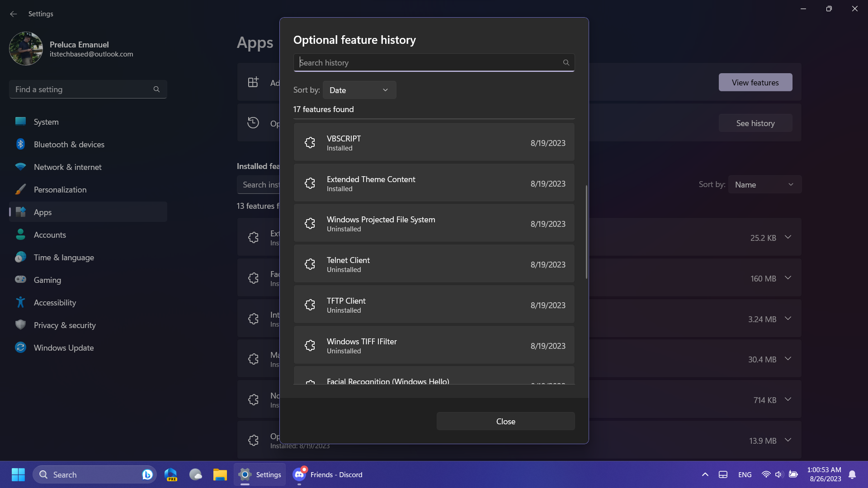Click the Bing chat icon in taskbar search
The width and height of the screenshot is (868, 488).
point(147,474)
